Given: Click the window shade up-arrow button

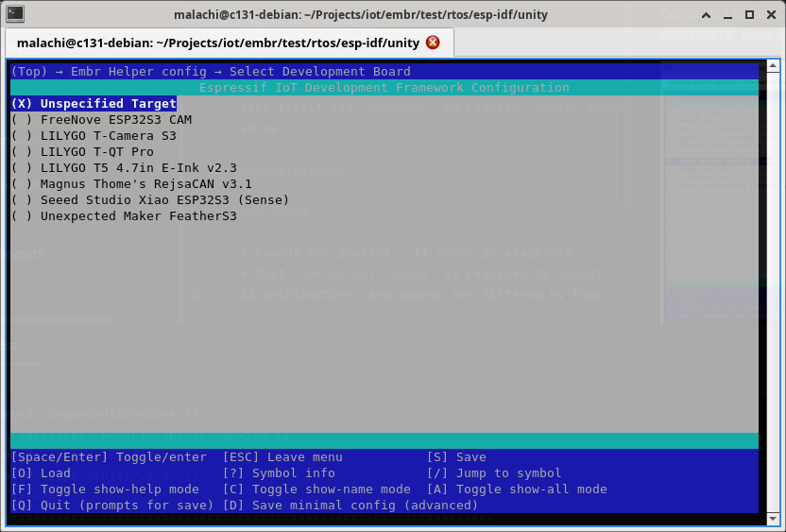Looking at the screenshot, I should [706, 15].
